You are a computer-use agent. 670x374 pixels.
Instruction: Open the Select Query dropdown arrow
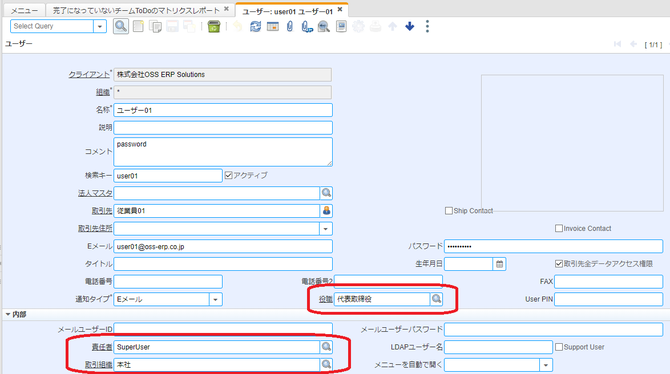100,27
